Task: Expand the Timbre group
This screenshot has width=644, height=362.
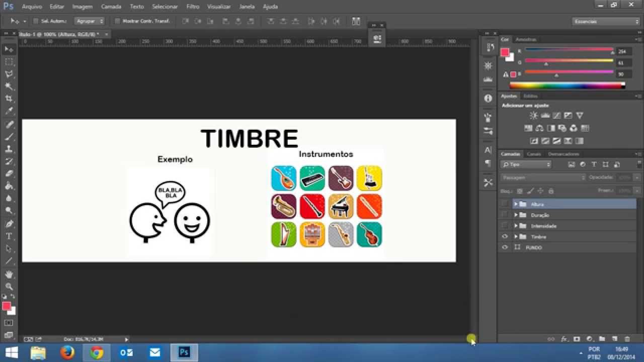Action: pos(516,237)
